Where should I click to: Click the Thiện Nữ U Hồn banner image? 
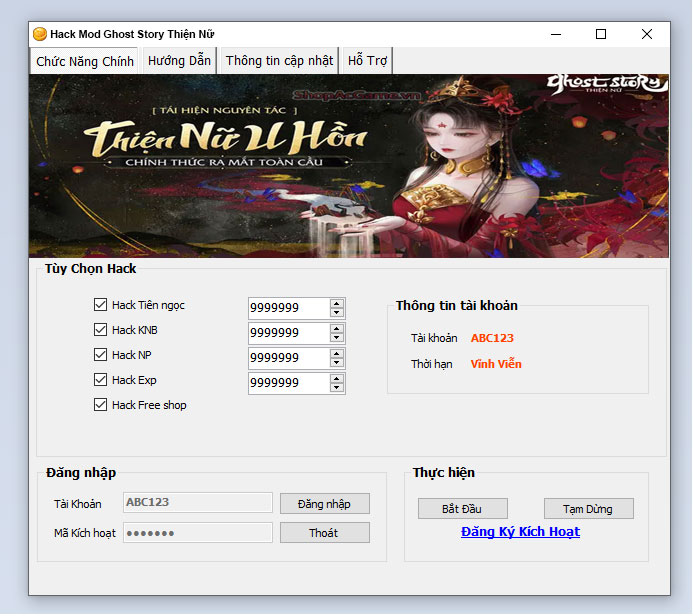349,166
